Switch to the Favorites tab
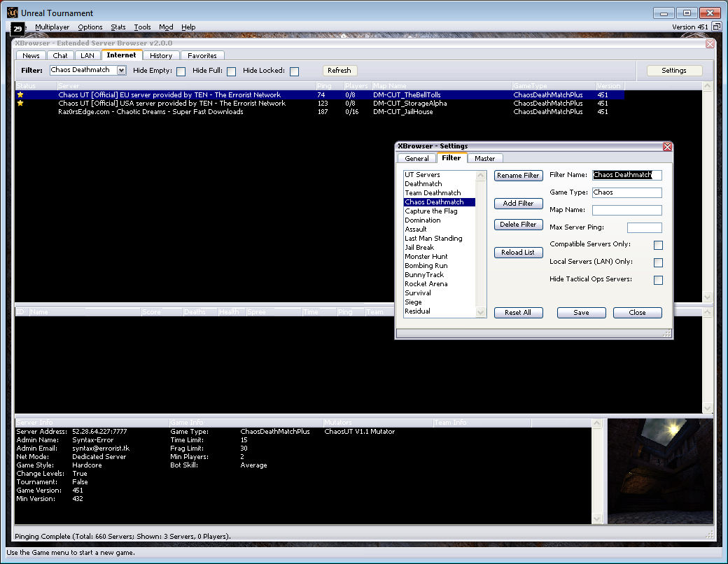Screen dimensions: 728x564 (202, 56)
